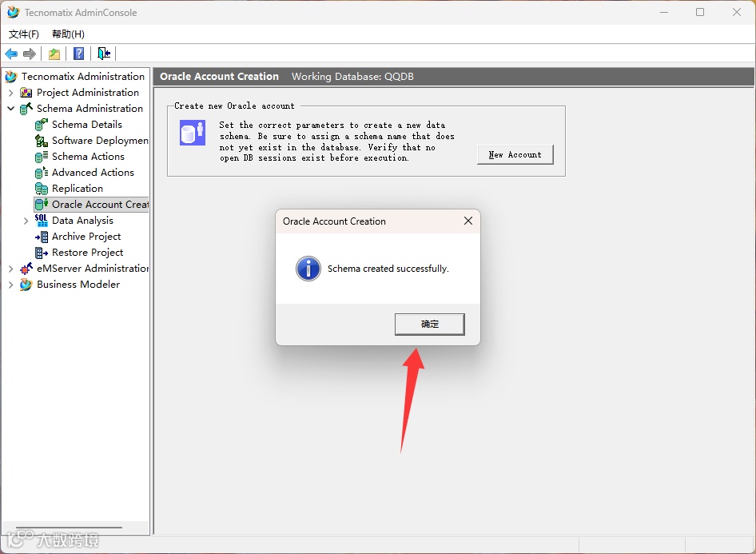The width and height of the screenshot is (756, 554).
Task: Click the Oracle Account Creation tree icon
Action: pos(42,205)
